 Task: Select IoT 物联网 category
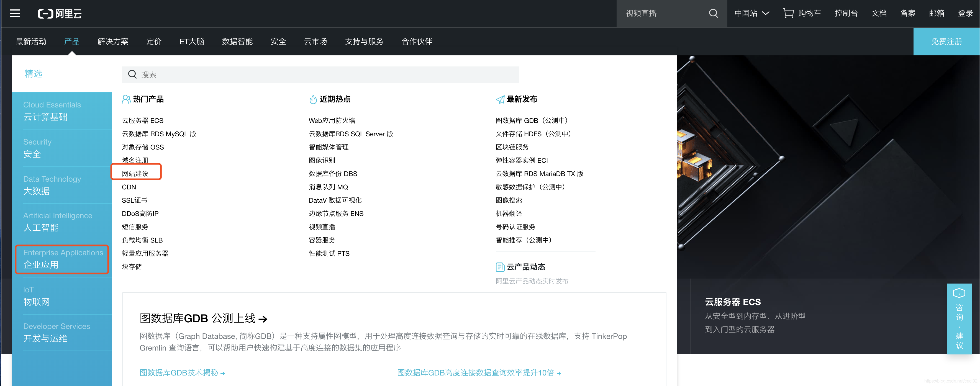[62, 296]
